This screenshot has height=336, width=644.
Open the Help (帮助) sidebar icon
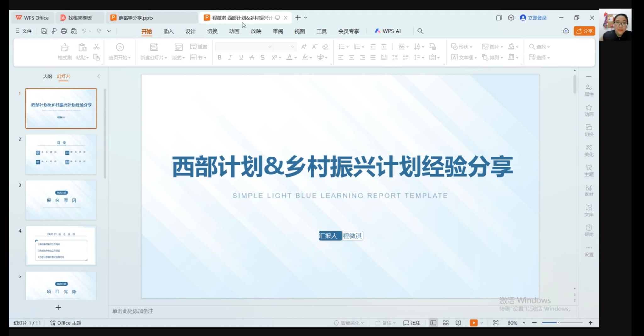[589, 231]
